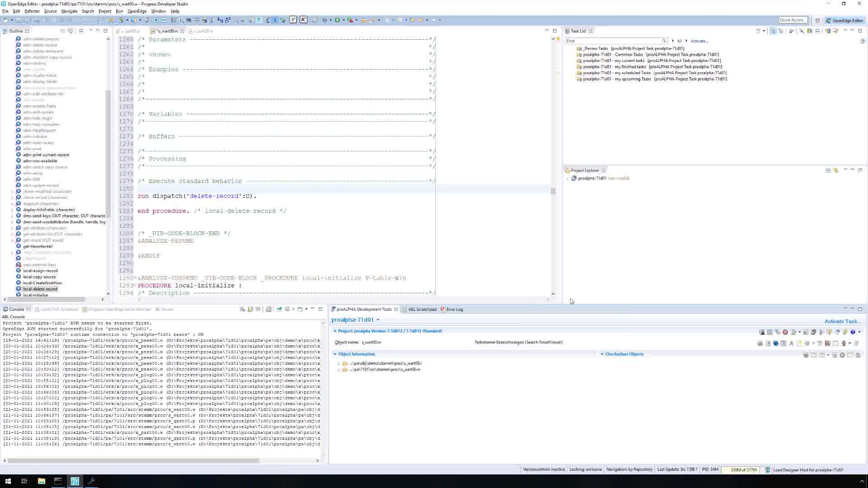Open File Explorer from the taskbar
The height and width of the screenshot is (488, 868).
tap(41, 481)
